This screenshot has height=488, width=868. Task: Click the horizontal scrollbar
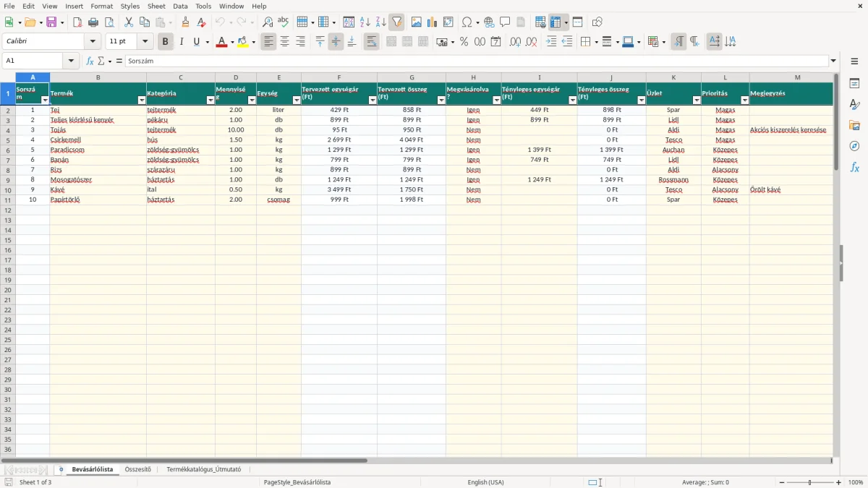click(x=184, y=461)
